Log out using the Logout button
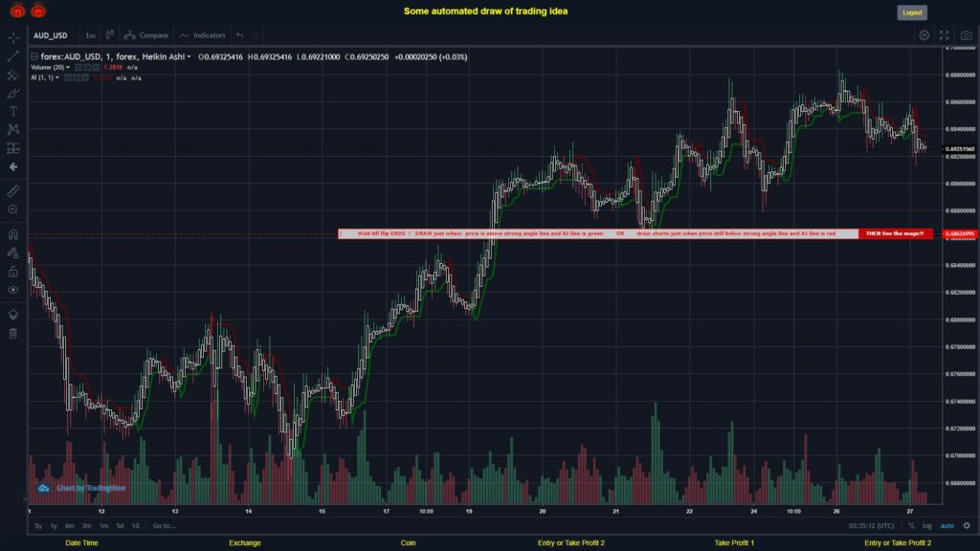 click(912, 12)
